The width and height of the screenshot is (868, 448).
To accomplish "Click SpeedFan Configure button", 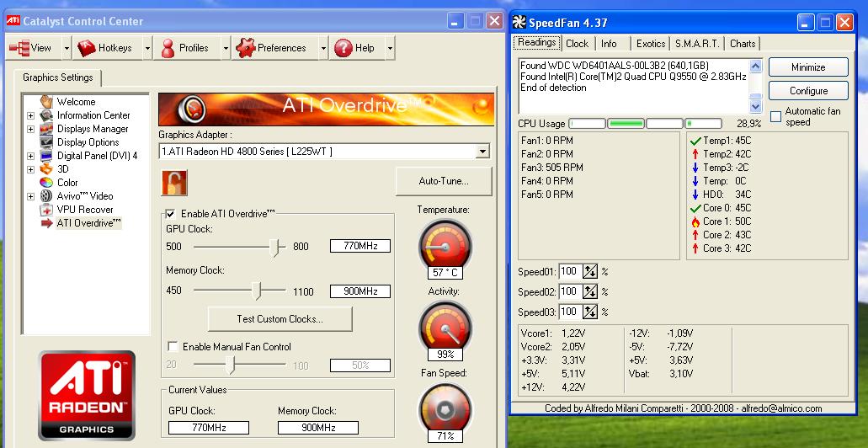I will click(x=808, y=91).
